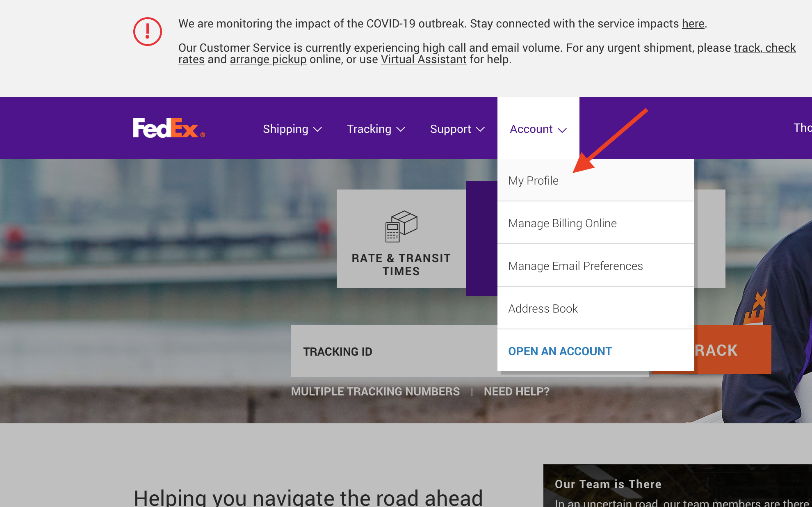Select Manage Billing Online menu item
Viewport: 812px width, 507px height.
click(562, 223)
